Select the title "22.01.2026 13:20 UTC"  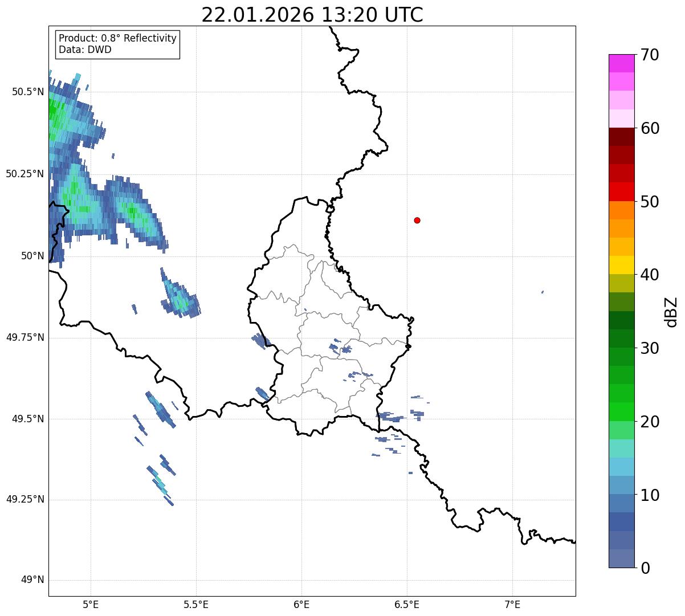point(312,15)
